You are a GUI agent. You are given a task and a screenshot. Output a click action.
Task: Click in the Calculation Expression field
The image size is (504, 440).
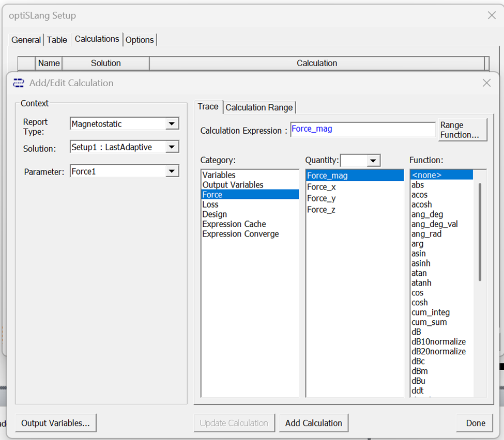tap(362, 130)
